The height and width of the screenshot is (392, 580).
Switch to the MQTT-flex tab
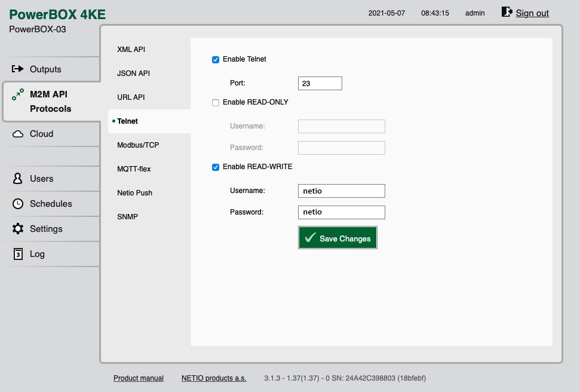pos(134,169)
